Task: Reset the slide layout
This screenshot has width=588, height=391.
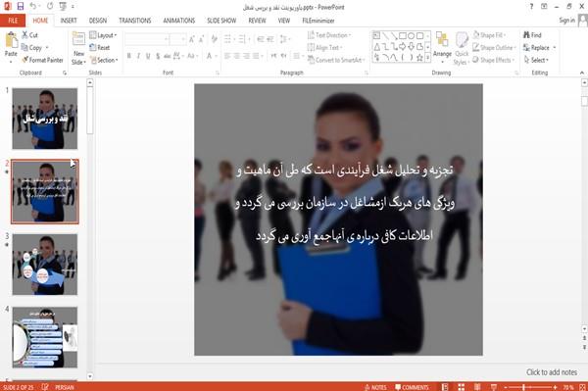Action: [100, 48]
